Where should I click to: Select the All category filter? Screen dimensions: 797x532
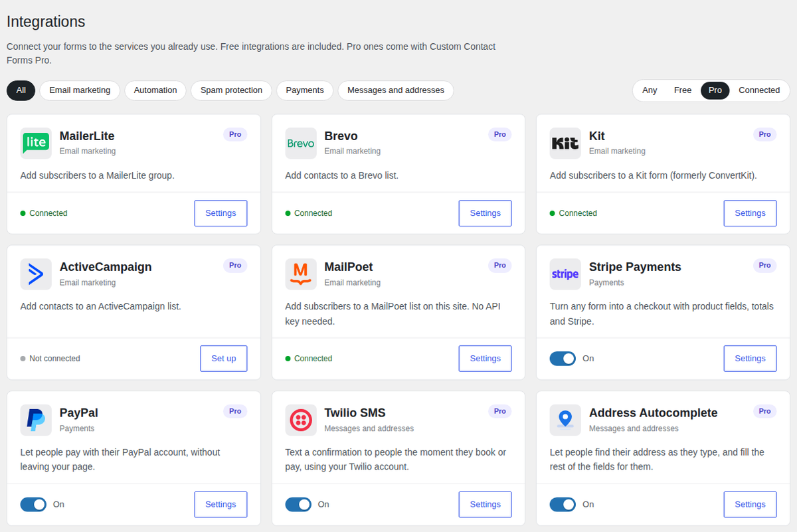(21, 90)
